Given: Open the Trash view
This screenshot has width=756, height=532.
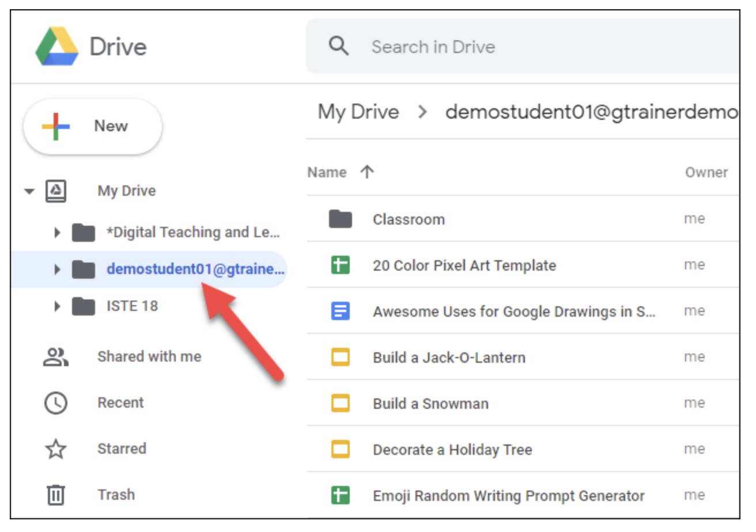Looking at the screenshot, I should pyautogui.click(x=116, y=495).
